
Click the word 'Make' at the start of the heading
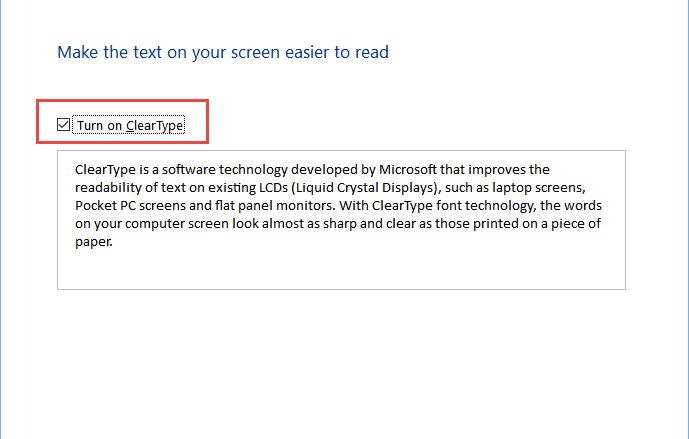tap(78, 52)
